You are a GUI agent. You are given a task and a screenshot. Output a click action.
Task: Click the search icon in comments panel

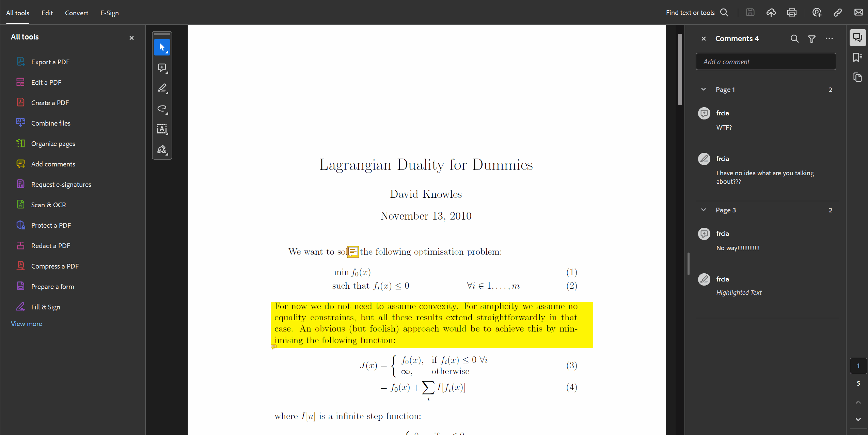click(x=794, y=38)
